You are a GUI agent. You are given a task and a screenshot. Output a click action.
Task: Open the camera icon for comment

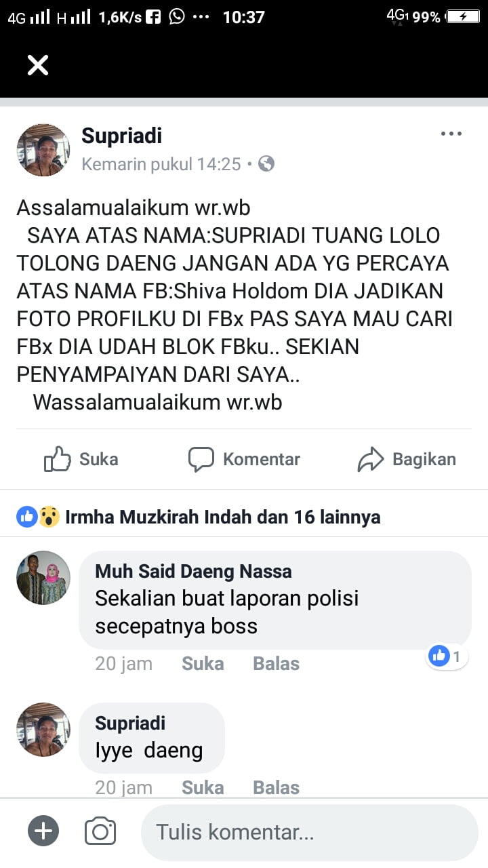tap(100, 831)
